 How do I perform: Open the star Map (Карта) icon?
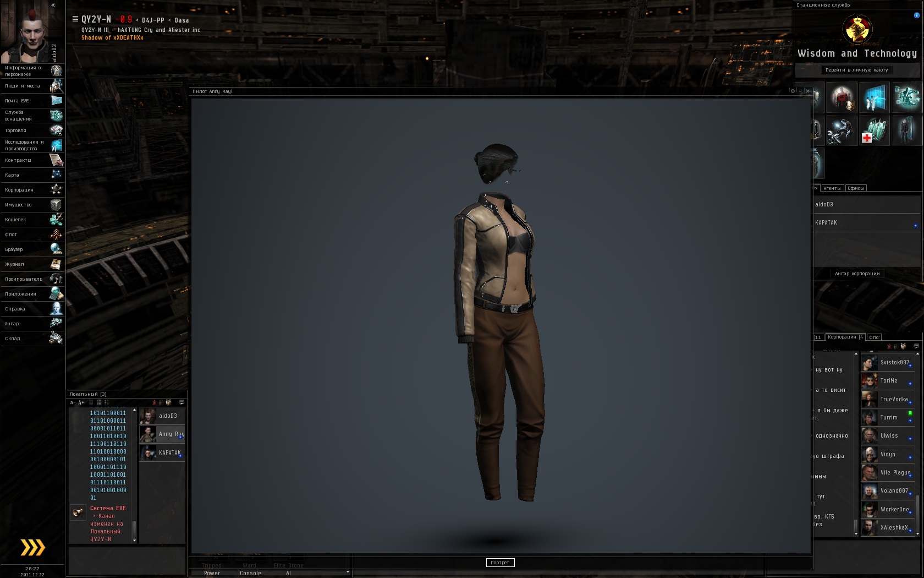point(56,175)
